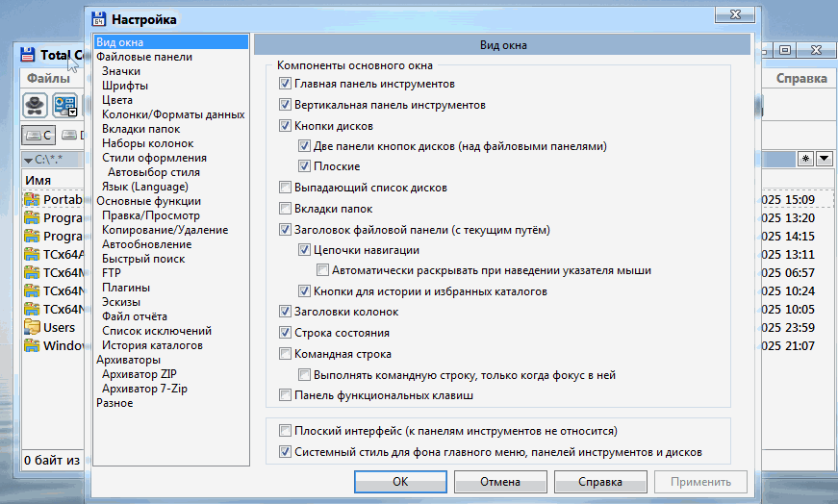Uncheck the Кнопки дисков checkbox

[285, 126]
